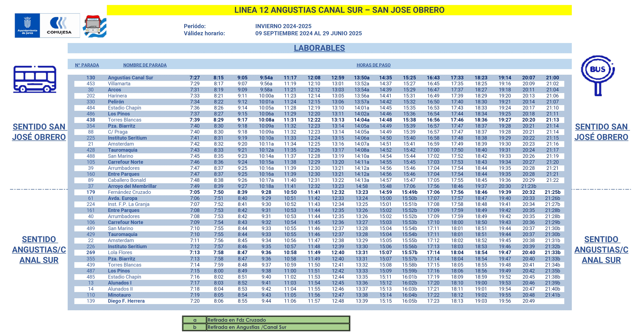Click left SENTIDO ANGUSTIAS/CANAL SUR label
This screenshot has height=336, width=644.
click(x=39, y=250)
